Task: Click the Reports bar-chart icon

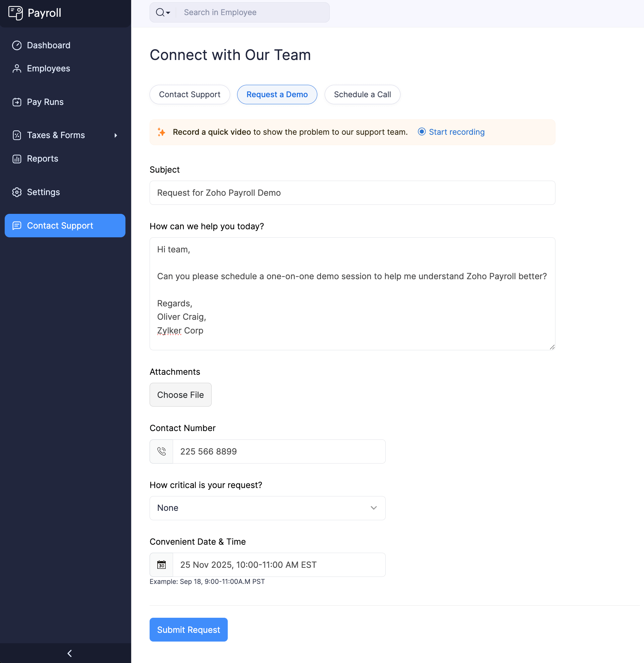Action: 17,158
